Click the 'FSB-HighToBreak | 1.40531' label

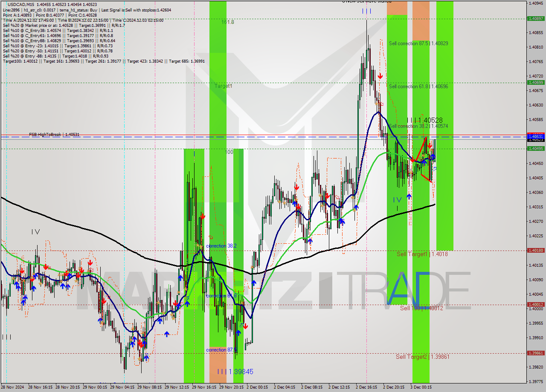point(54,134)
